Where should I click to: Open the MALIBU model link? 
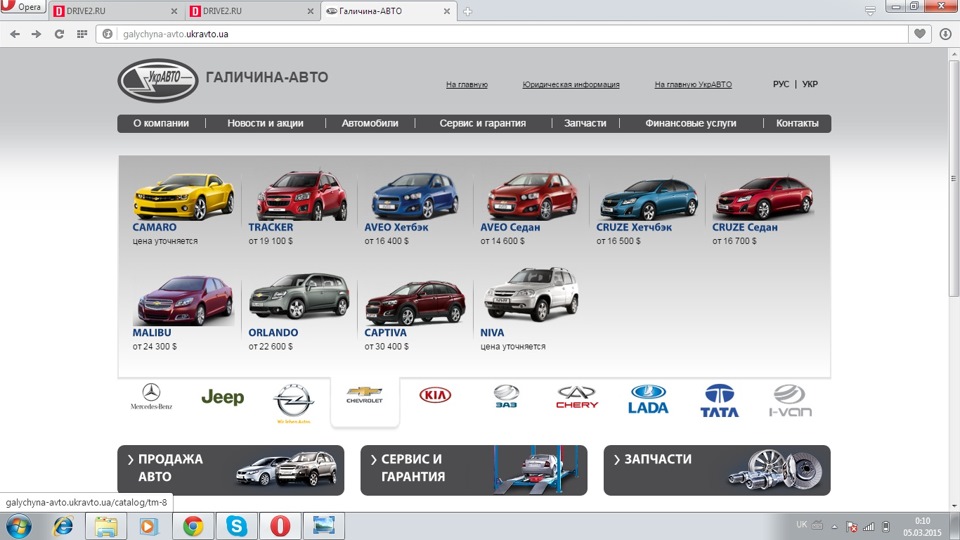(152, 332)
